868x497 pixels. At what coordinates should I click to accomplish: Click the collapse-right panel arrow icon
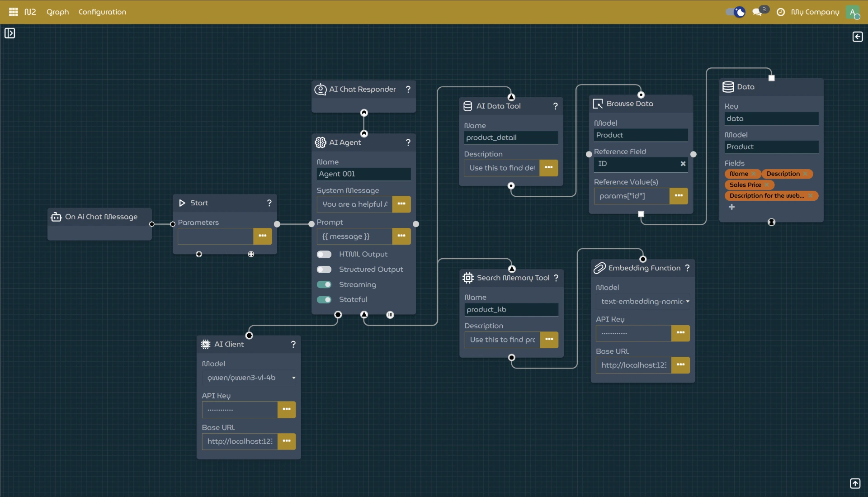[857, 37]
